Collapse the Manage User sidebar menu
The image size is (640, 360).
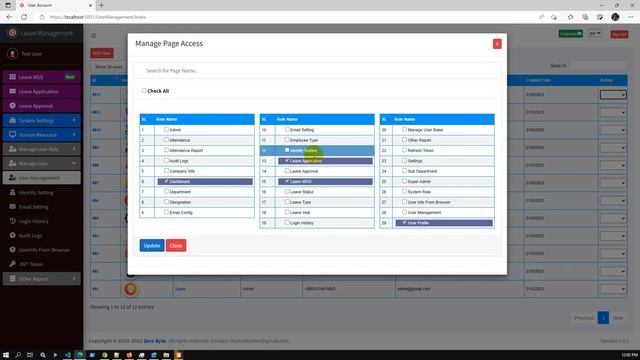click(x=42, y=163)
